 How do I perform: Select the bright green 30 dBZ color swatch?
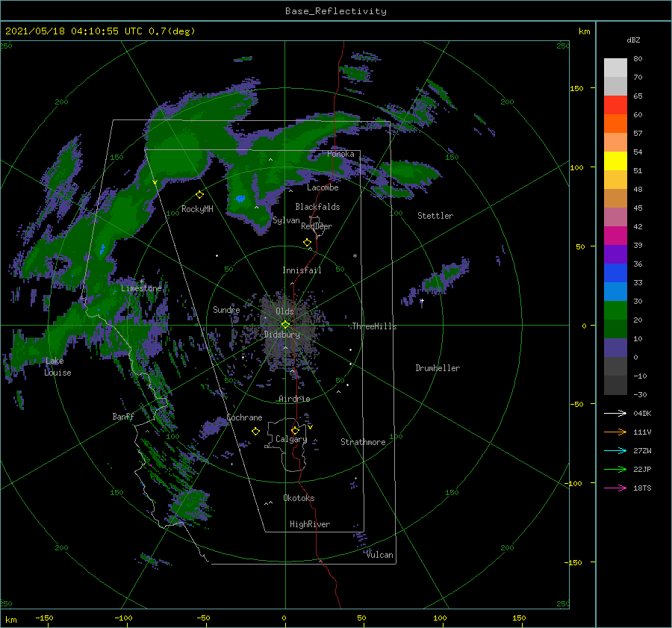click(x=615, y=311)
